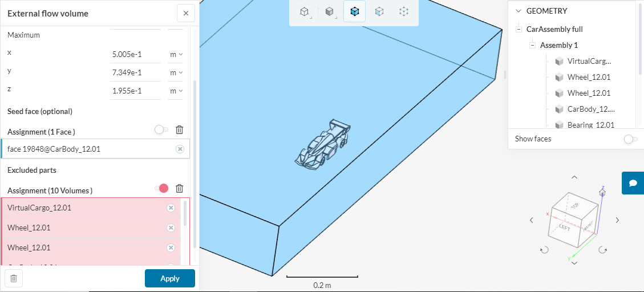The width and height of the screenshot is (644, 292).
Task: Disable the excluded parts selection toggle
Action: click(161, 189)
